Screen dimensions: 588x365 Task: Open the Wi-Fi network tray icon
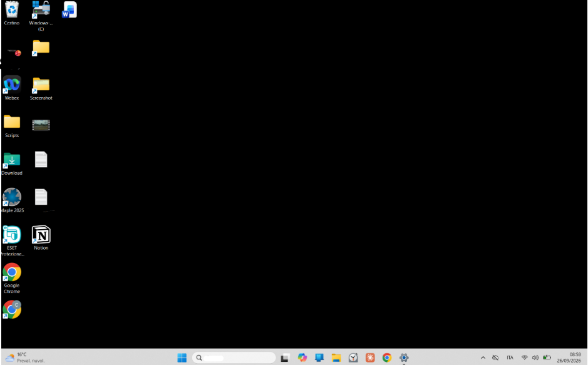tap(525, 358)
